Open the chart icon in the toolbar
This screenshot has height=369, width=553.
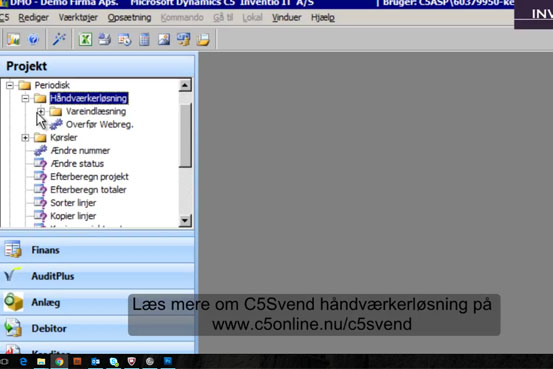(x=13, y=39)
